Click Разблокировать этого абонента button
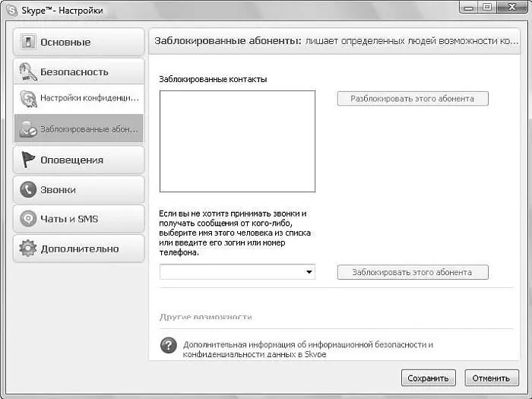This screenshot has width=532, height=399. (413, 99)
